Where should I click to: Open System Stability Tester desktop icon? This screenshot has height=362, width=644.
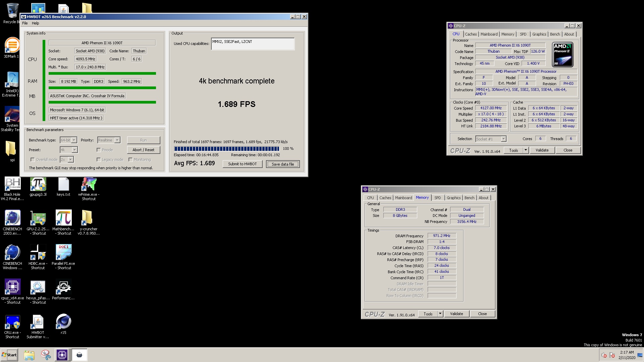(12, 119)
